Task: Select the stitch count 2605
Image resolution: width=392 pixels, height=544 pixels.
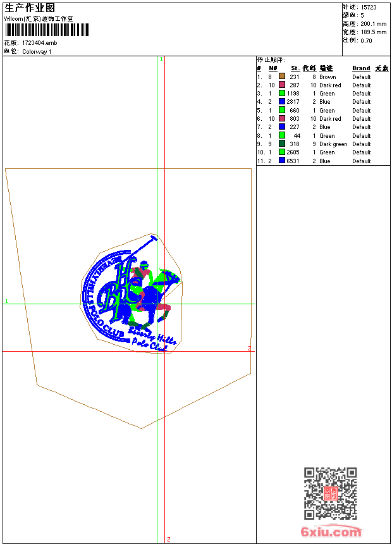Action: (x=293, y=152)
